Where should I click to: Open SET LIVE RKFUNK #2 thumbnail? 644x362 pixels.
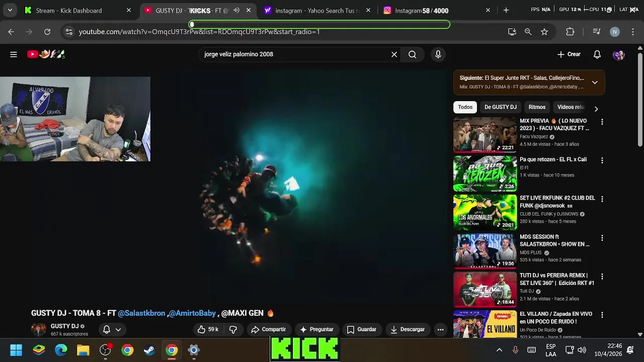click(x=485, y=212)
